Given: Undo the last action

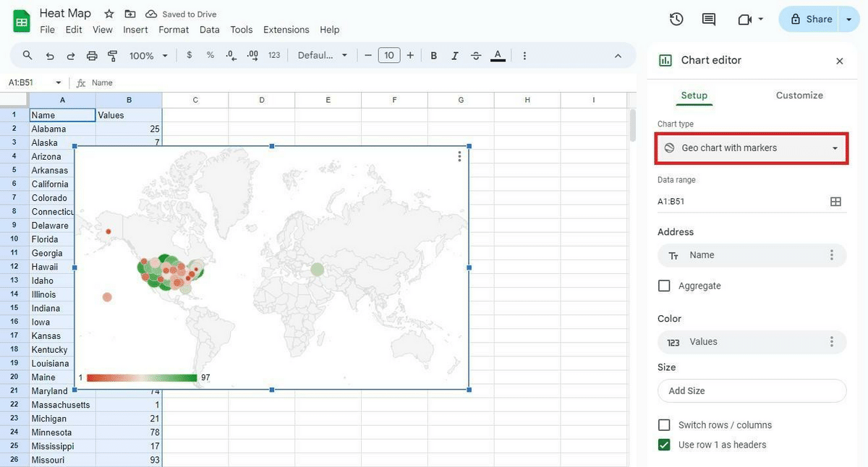Looking at the screenshot, I should (50, 56).
